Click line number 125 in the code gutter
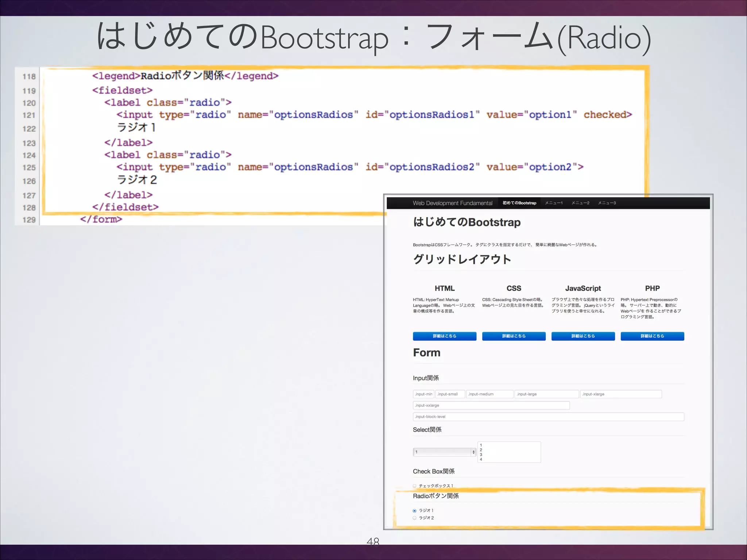This screenshot has height=560, width=747. 29,168
